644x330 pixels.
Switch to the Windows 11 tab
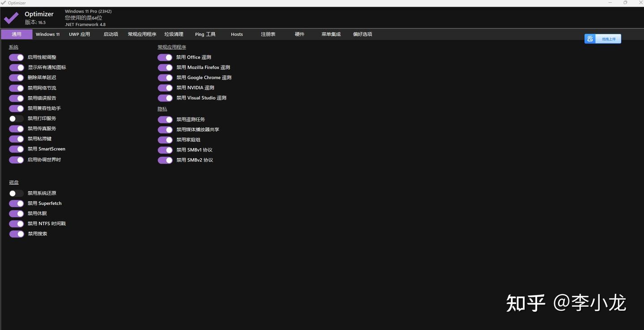click(x=47, y=34)
